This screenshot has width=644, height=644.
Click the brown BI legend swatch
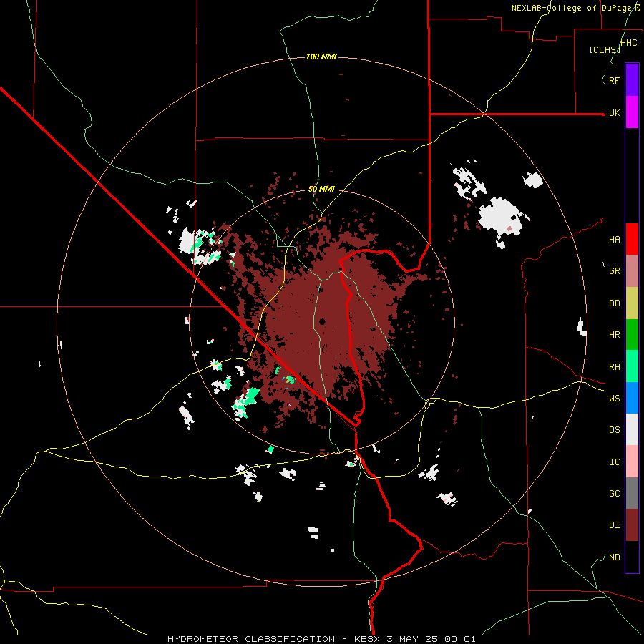[x=632, y=525]
